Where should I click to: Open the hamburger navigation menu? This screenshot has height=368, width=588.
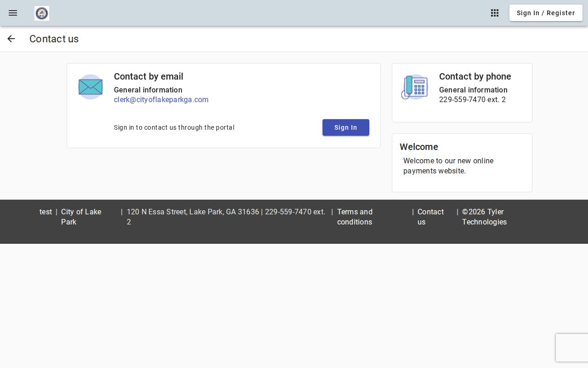point(13,13)
